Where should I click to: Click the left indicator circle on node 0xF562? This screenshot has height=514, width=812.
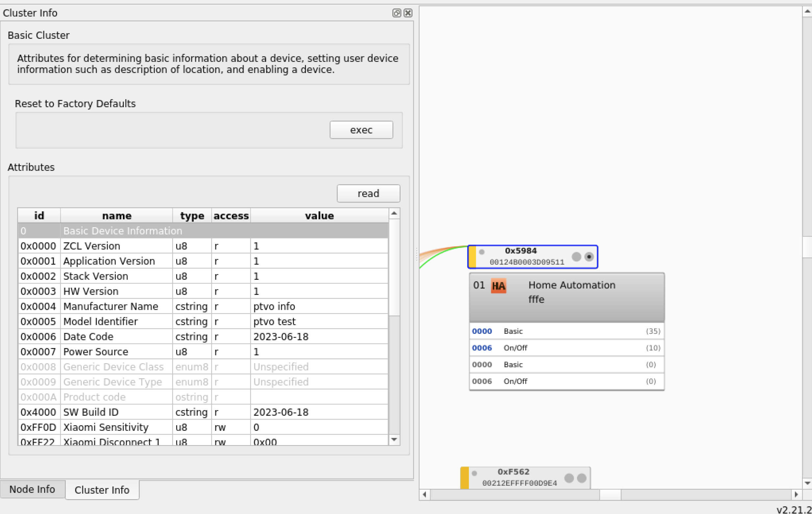pos(569,477)
